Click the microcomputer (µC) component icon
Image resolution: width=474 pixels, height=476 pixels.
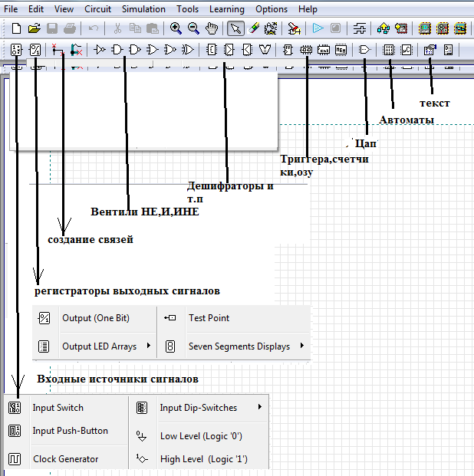point(407,50)
